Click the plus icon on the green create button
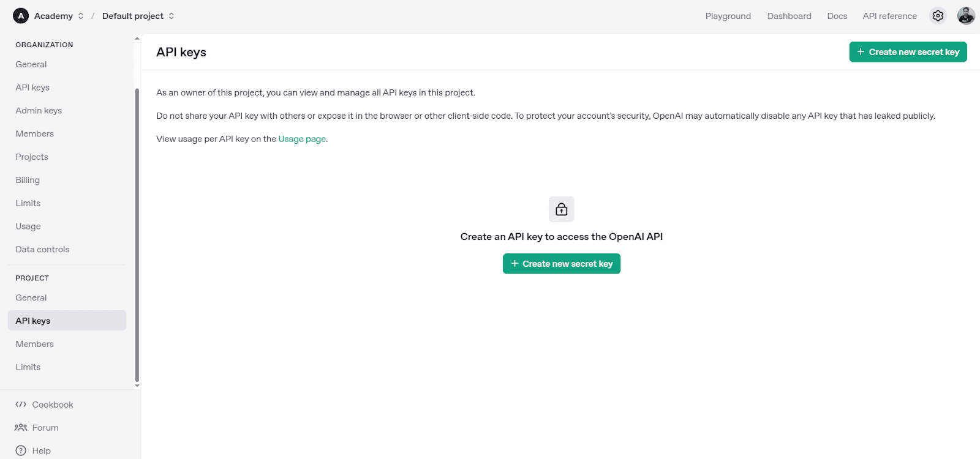The image size is (980, 459). (514, 263)
